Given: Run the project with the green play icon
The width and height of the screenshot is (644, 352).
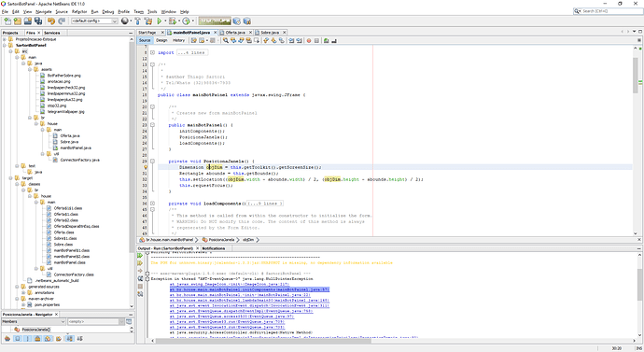Looking at the screenshot, I should click(160, 21).
